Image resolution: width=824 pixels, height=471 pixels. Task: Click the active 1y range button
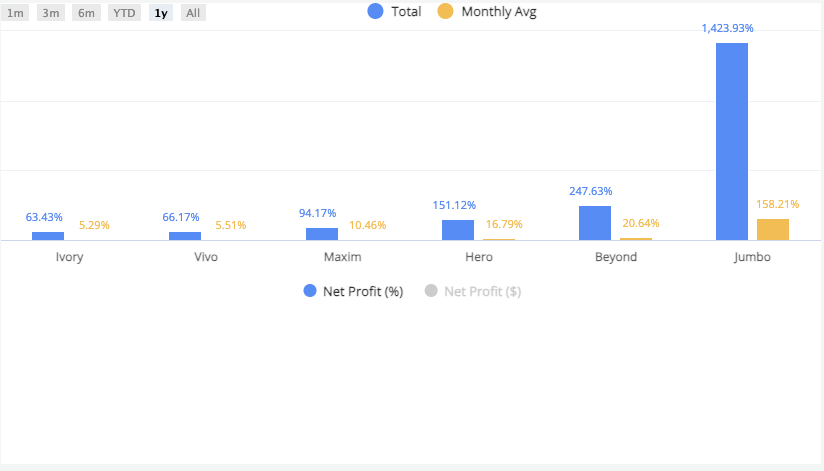(x=161, y=13)
